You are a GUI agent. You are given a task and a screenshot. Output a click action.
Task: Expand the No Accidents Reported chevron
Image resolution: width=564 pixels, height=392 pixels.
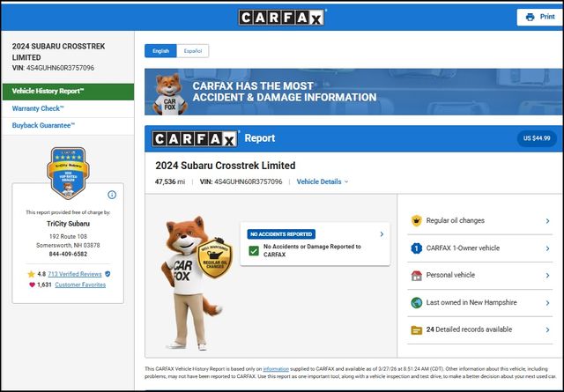(x=381, y=234)
